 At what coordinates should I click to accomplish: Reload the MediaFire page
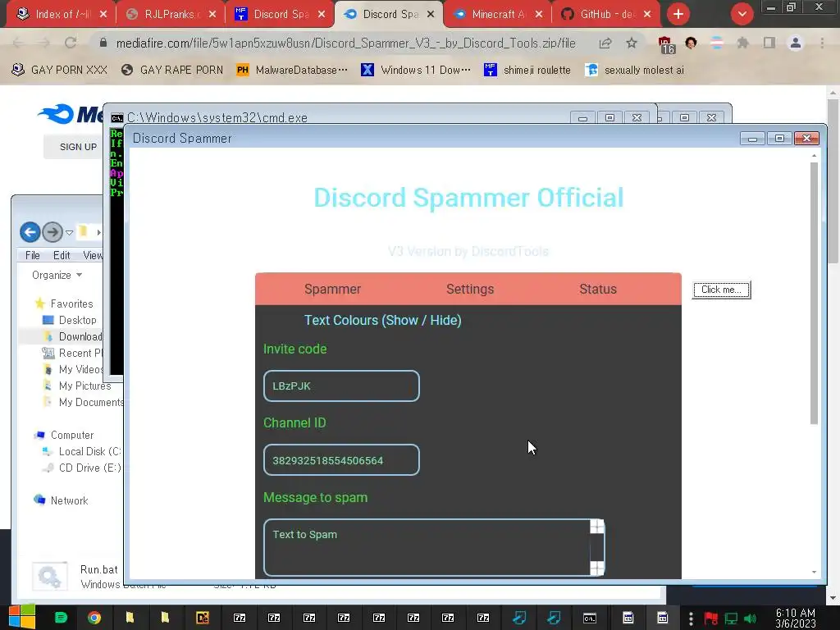click(71, 43)
